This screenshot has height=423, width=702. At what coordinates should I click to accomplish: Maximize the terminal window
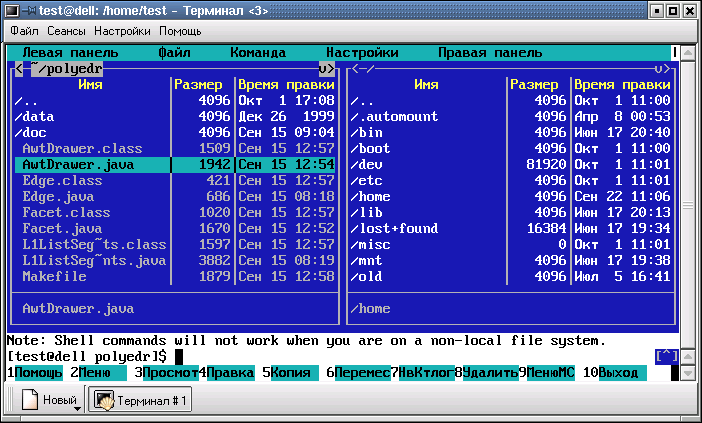671,10
